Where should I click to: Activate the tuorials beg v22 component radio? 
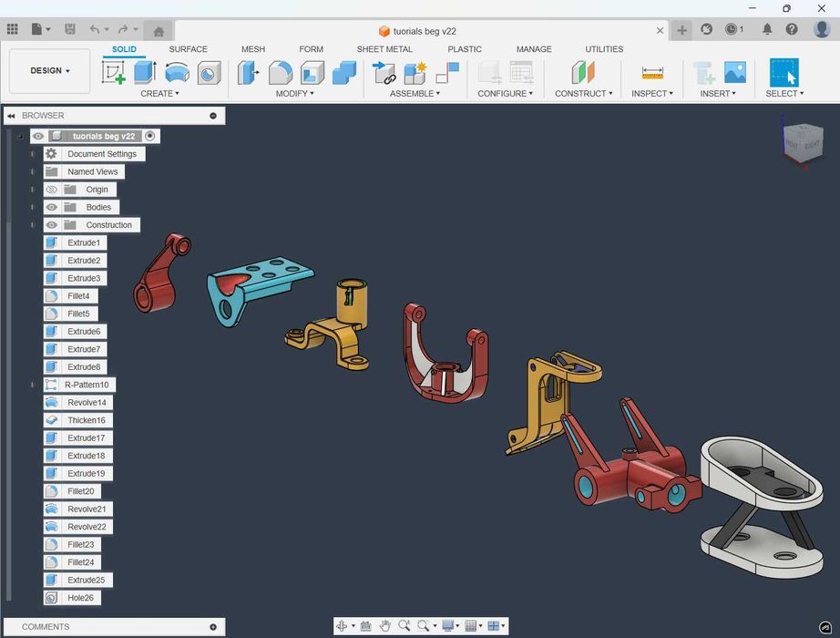[150, 136]
